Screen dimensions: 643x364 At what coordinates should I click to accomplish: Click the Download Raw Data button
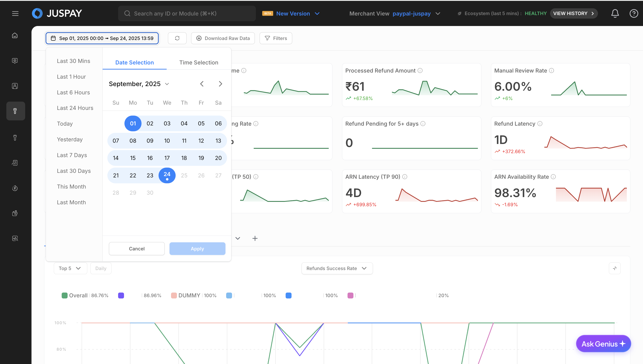point(223,38)
